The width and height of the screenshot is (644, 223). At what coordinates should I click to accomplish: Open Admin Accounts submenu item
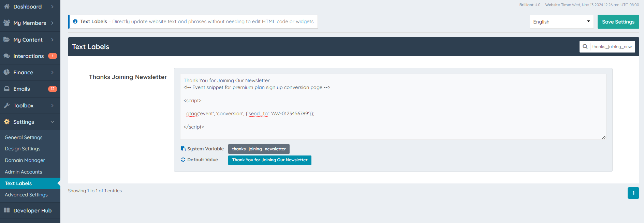[x=24, y=172]
